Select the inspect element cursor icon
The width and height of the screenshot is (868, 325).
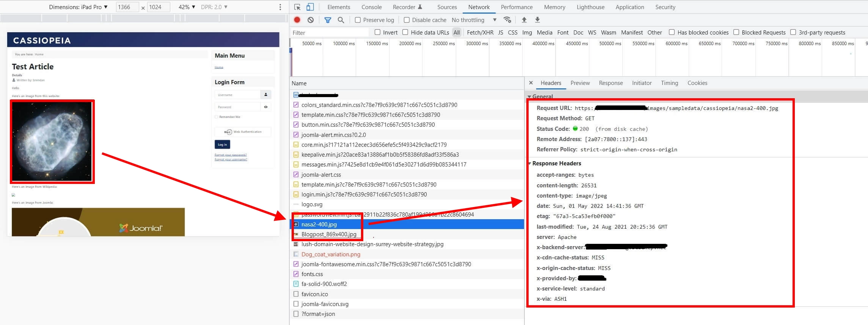click(x=297, y=7)
